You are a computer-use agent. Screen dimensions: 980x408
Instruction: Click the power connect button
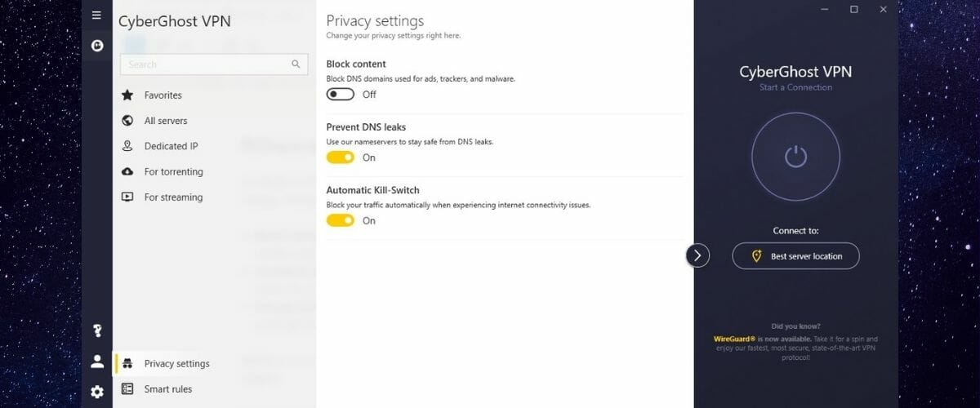pyautogui.click(x=795, y=157)
